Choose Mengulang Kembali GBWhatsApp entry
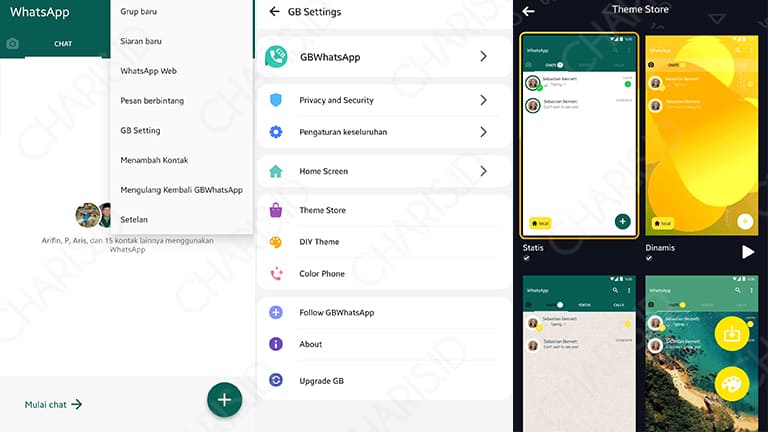This screenshot has height=432, width=768. (181, 190)
